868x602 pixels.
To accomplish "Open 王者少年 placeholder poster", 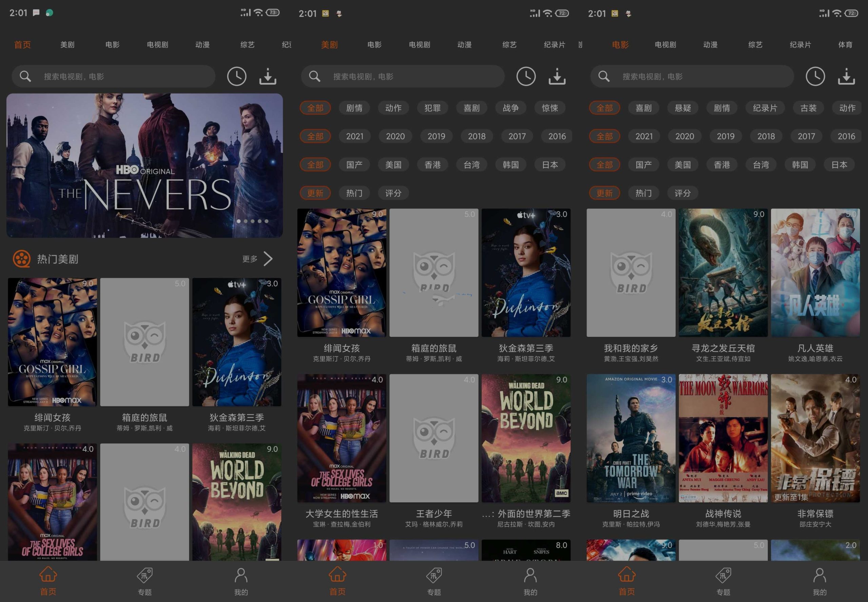I will point(434,438).
